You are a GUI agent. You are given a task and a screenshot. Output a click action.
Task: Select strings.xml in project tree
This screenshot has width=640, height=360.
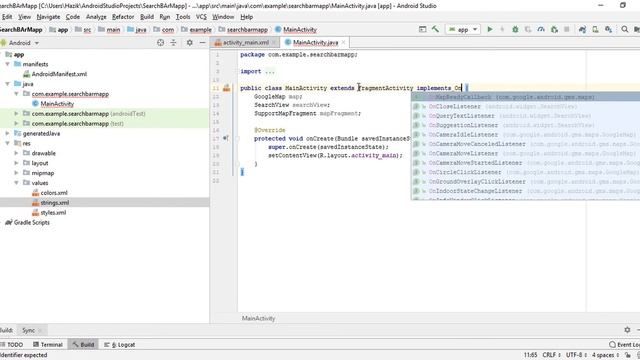point(51,202)
